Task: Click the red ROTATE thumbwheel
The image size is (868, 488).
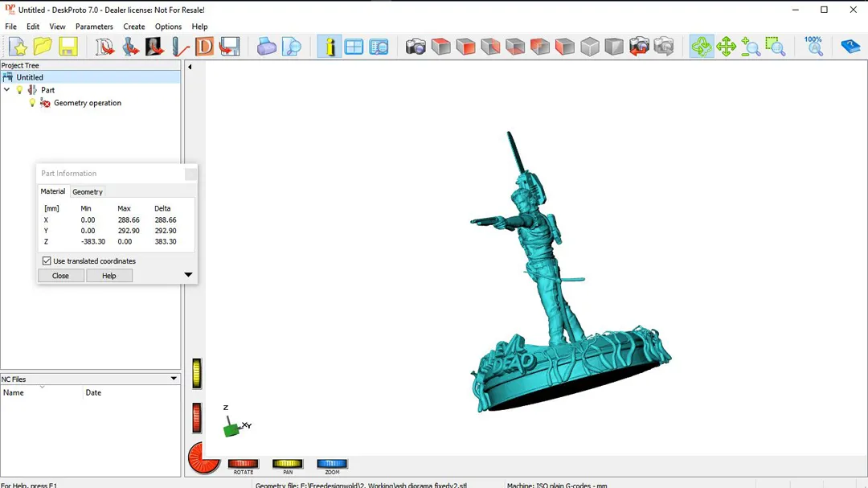Action: click(243, 463)
